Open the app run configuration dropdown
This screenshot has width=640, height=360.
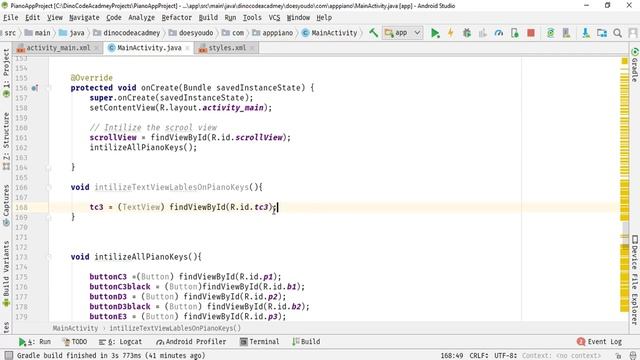pyautogui.click(x=402, y=33)
